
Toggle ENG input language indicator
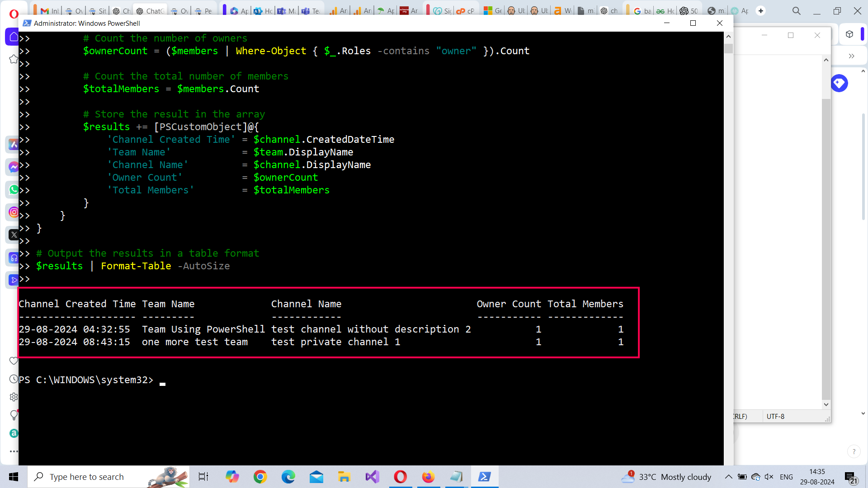(786, 477)
